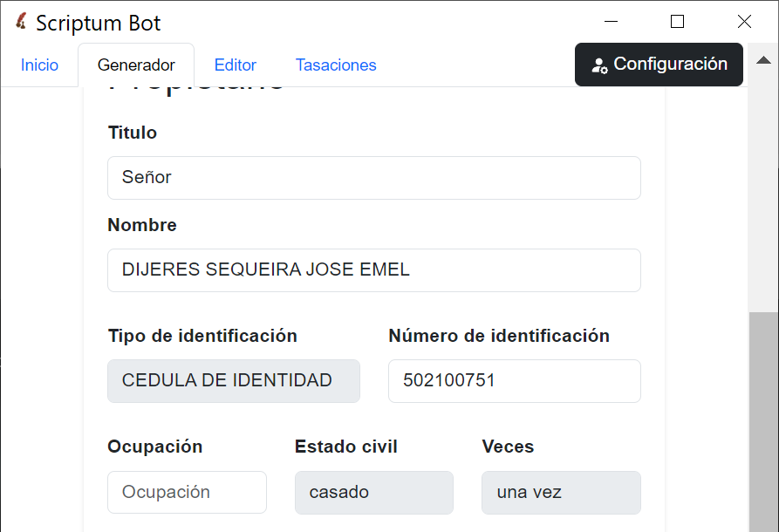Minimize the Scriptum Bot window
The width and height of the screenshot is (779, 532).
click(x=612, y=21)
